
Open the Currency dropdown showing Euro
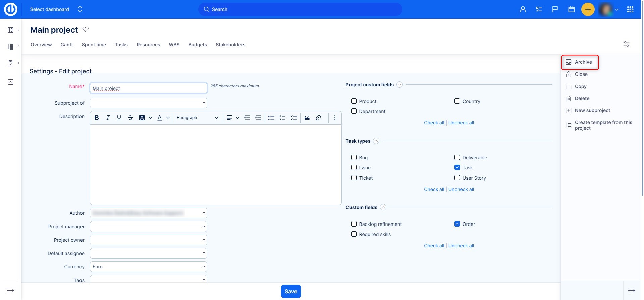148,267
